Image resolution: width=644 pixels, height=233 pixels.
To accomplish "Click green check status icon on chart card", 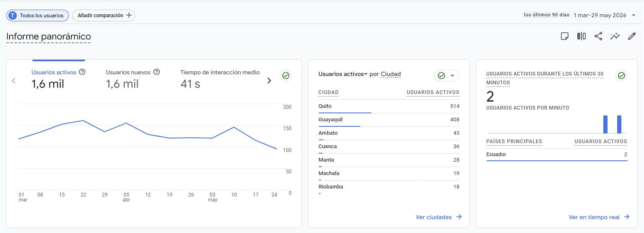I will pos(286,76).
